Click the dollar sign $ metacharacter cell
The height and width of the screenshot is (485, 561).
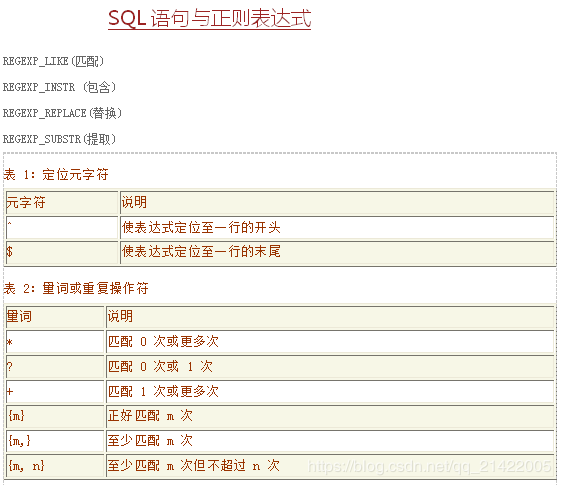pos(62,253)
